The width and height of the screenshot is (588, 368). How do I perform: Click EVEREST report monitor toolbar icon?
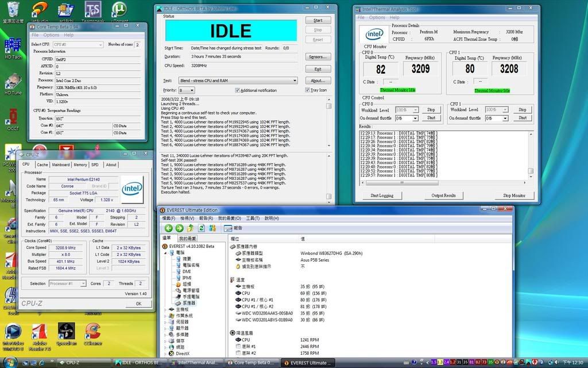(x=227, y=228)
